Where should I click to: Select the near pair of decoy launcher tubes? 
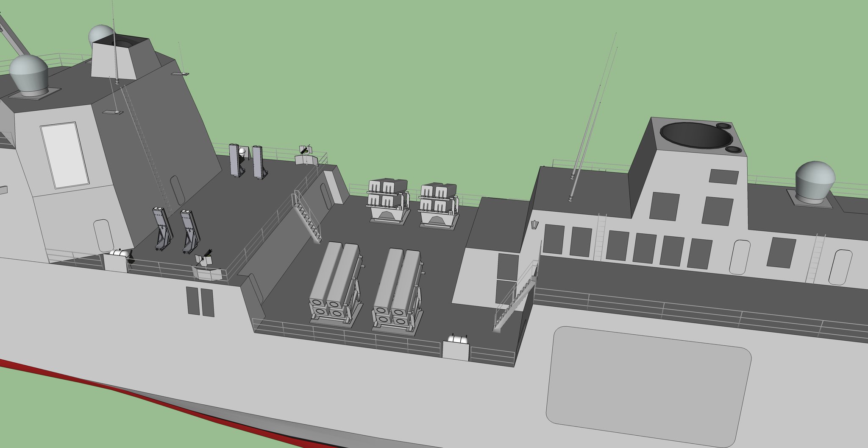click(176, 230)
